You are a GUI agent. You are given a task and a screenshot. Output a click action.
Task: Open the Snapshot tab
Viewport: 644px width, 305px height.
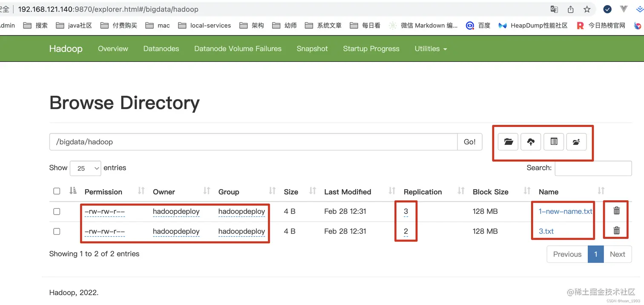[x=312, y=49]
